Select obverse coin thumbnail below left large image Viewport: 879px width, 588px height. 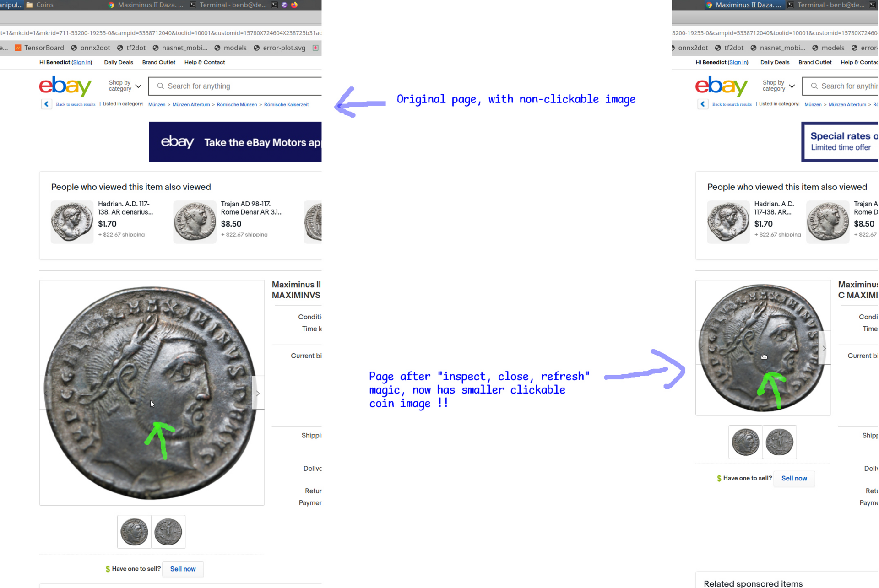point(134,532)
